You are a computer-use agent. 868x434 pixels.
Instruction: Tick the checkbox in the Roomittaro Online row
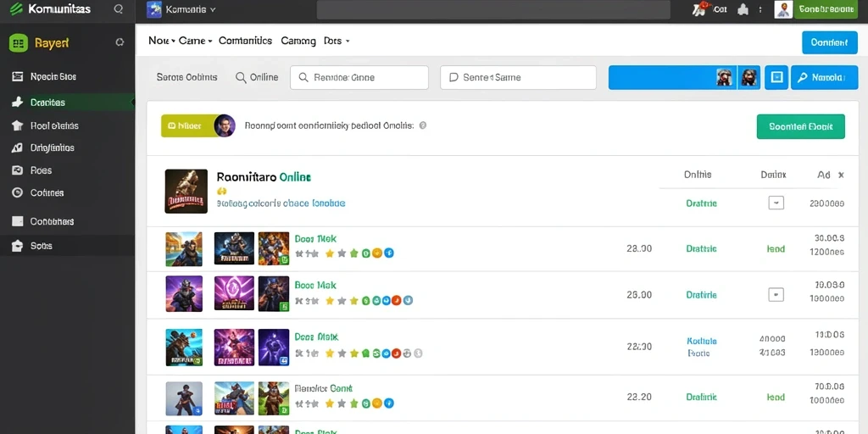[x=776, y=203]
